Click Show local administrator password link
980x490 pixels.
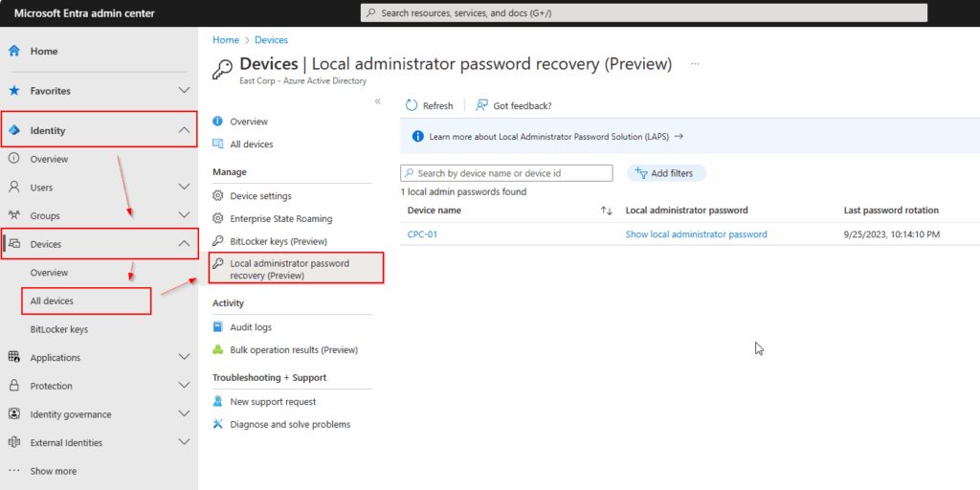click(x=696, y=234)
